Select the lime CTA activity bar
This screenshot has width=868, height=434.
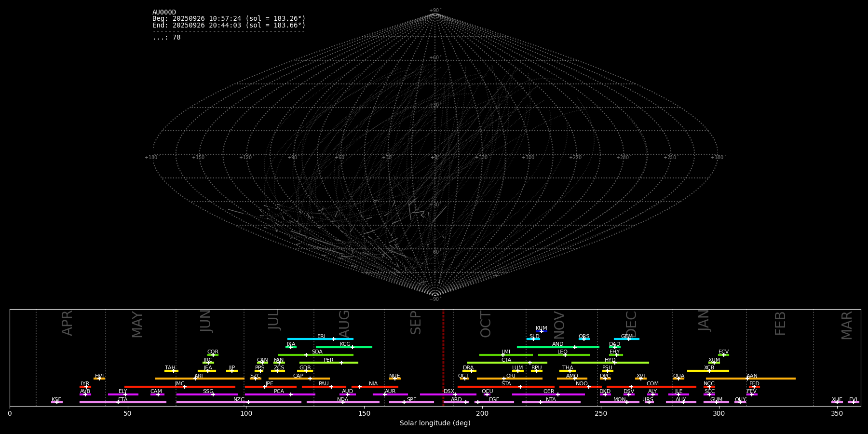click(x=507, y=363)
